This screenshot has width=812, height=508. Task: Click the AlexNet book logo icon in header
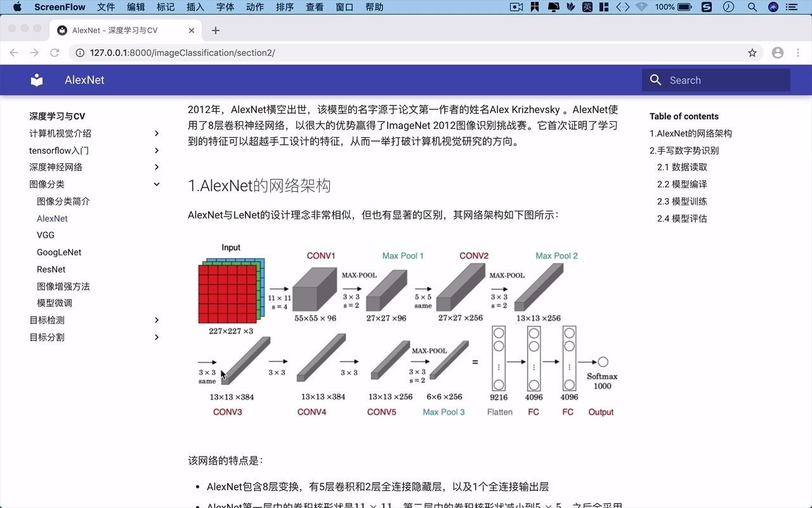click(x=36, y=80)
